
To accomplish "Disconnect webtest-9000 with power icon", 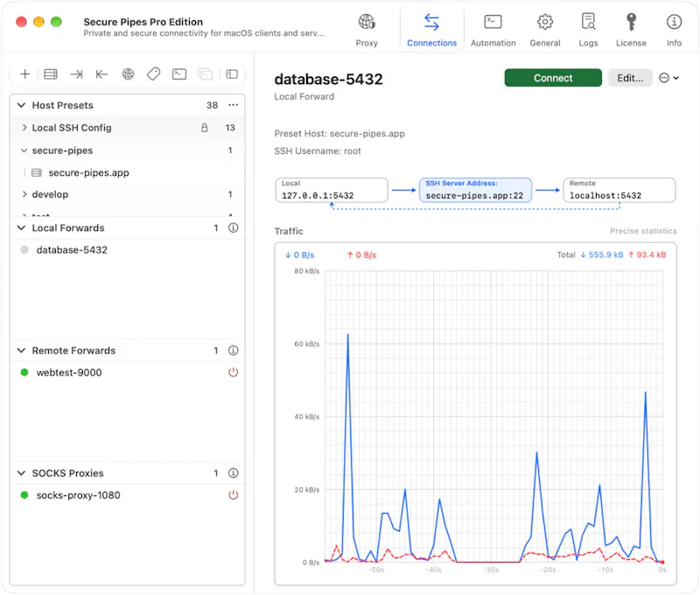I will [x=233, y=372].
